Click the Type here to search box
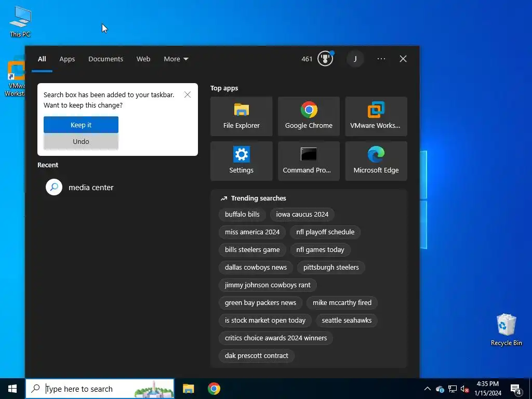 pyautogui.click(x=100, y=389)
